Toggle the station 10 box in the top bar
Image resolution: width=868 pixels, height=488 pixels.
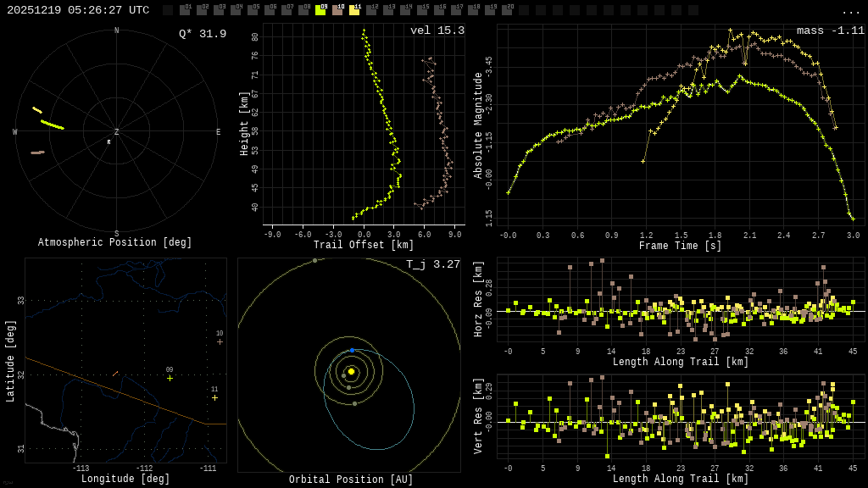pos(337,10)
